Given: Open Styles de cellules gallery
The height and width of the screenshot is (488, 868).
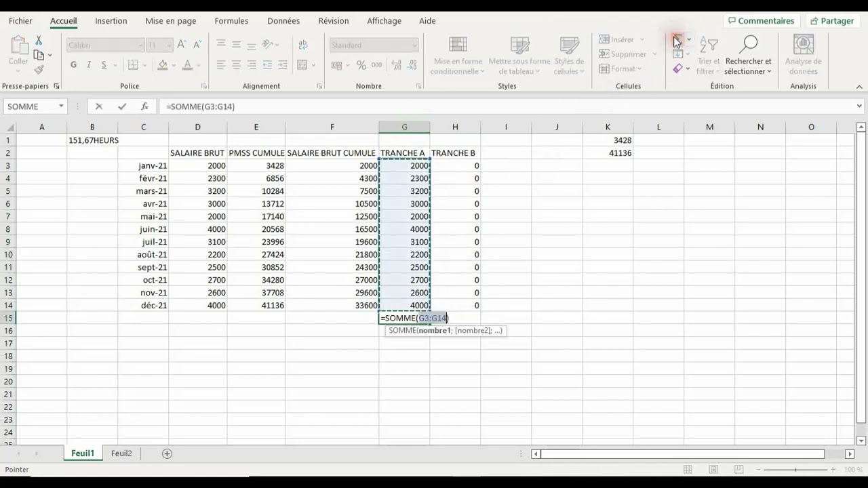Looking at the screenshot, I should 569,55.
